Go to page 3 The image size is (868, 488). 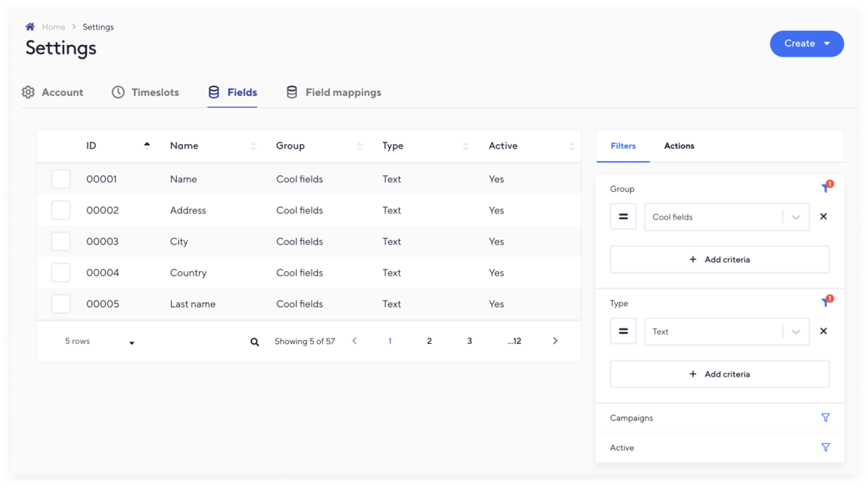tap(470, 341)
